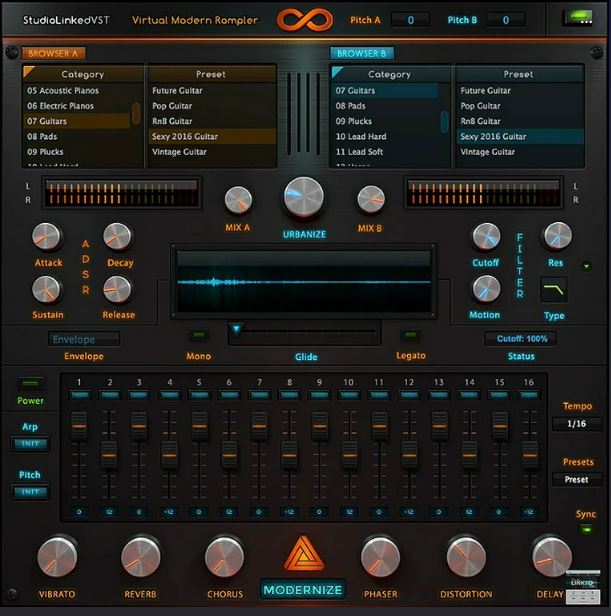Toggle the Legato switch
Image resolution: width=611 pixels, height=616 pixels.
[x=411, y=335]
